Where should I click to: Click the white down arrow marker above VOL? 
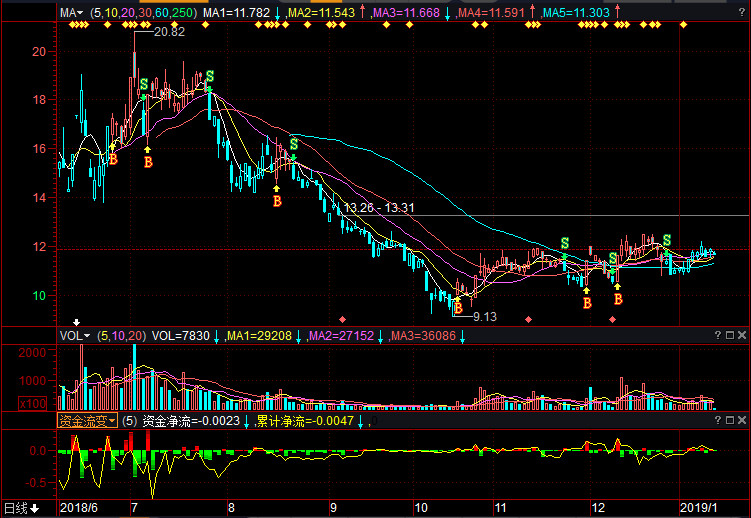click(89, 321)
